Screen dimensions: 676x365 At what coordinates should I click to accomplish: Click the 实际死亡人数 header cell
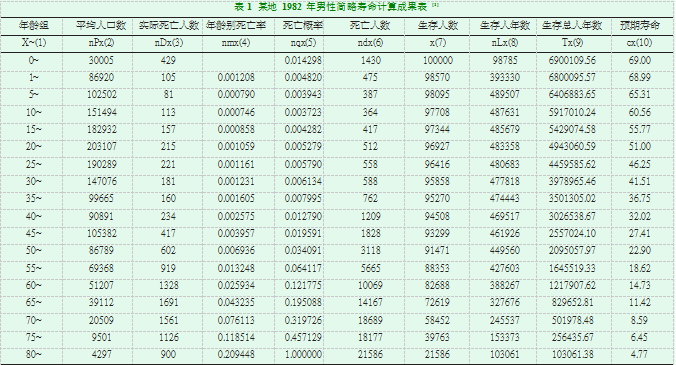pos(169,25)
